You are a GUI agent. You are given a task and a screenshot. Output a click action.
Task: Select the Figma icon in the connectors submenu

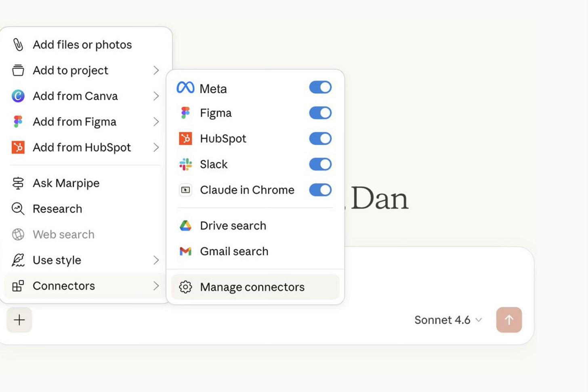pyautogui.click(x=185, y=113)
